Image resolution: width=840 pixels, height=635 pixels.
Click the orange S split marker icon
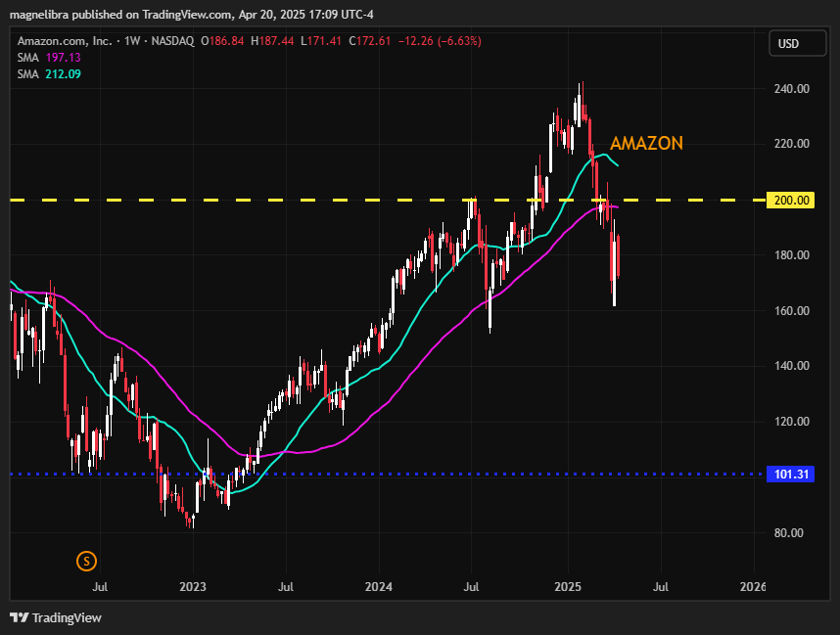tap(86, 561)
